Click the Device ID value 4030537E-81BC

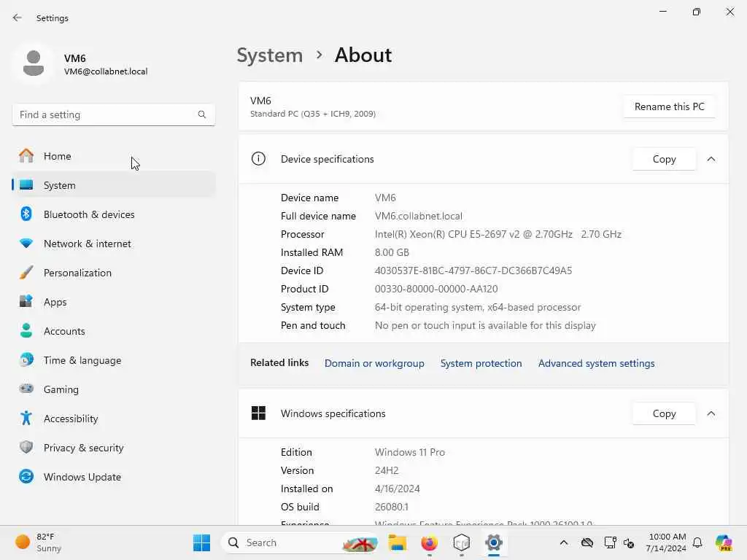coord(473,271)
